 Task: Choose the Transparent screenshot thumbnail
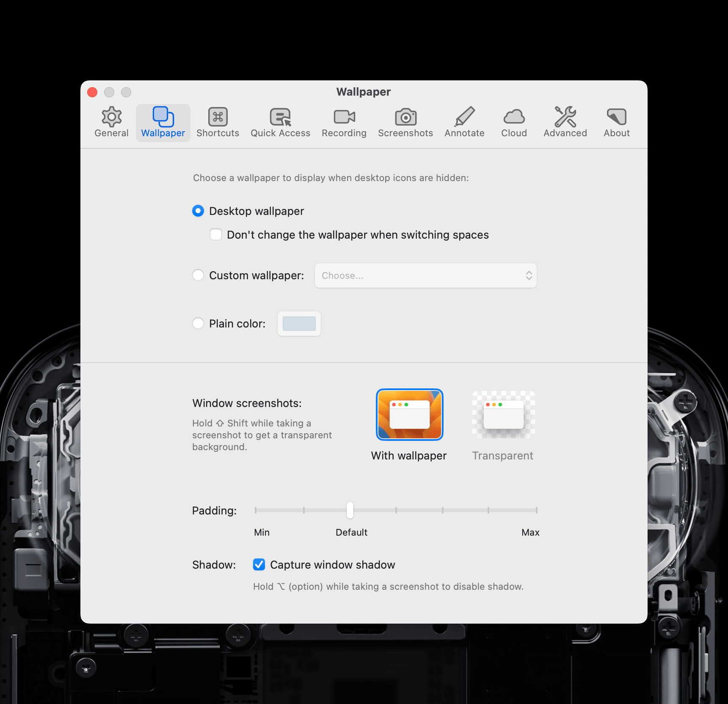[x=503, y=415]
